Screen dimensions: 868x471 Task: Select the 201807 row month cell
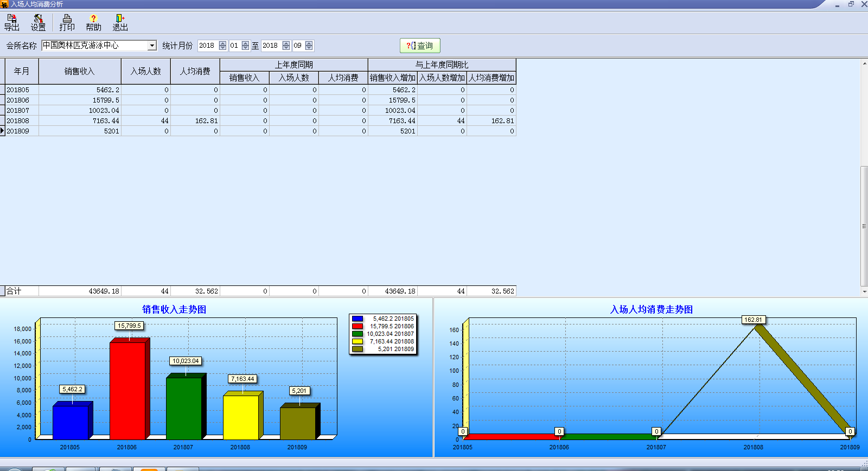[22, 111]
